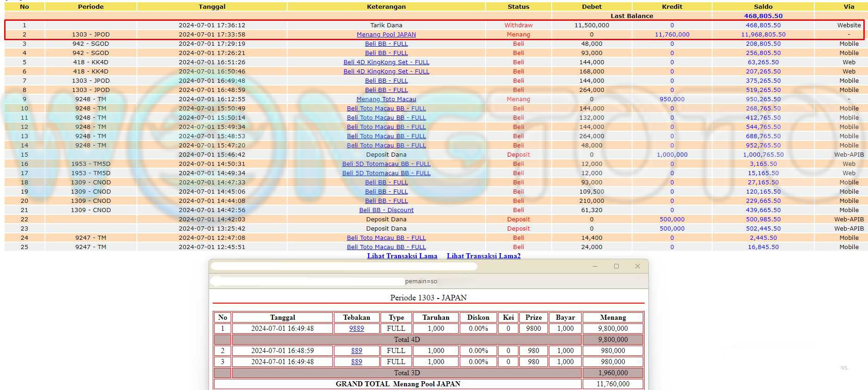Click the Keterangan column header
Image resolution: width=868 pixels, height=390 pixels.
click(386, 6)
